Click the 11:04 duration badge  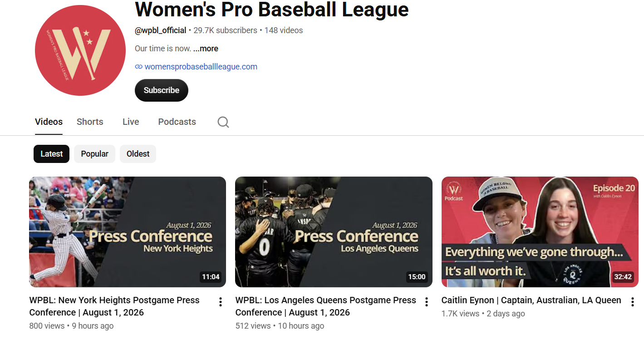(211, 277)
